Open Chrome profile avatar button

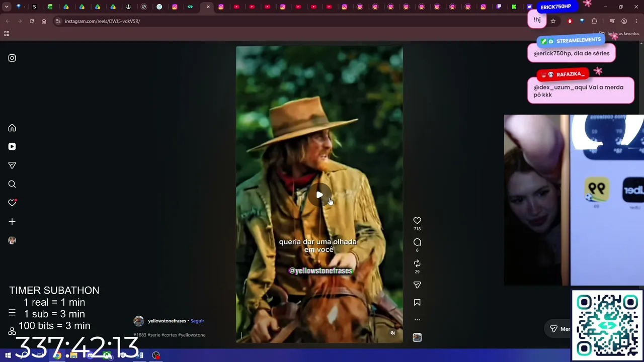tap(624, 21)
